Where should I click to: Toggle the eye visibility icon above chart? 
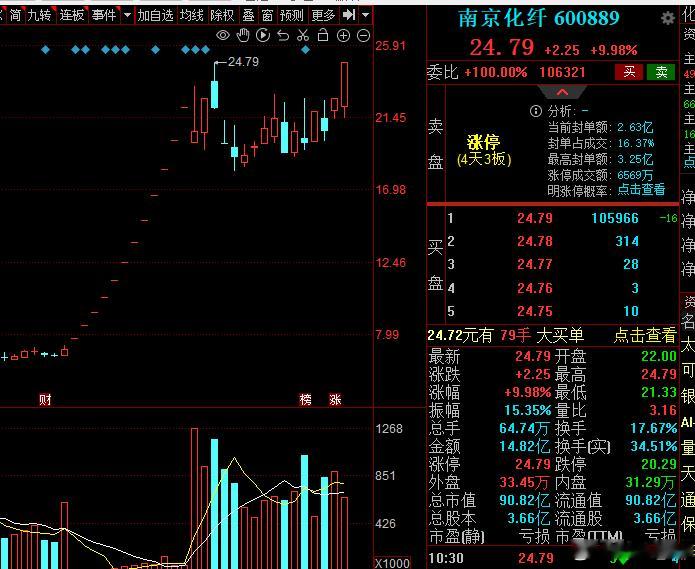(x=223, y=35)
